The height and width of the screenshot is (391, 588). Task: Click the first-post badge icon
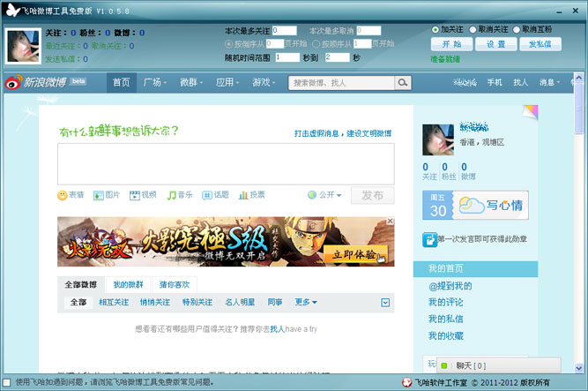[x=429, y=240]
